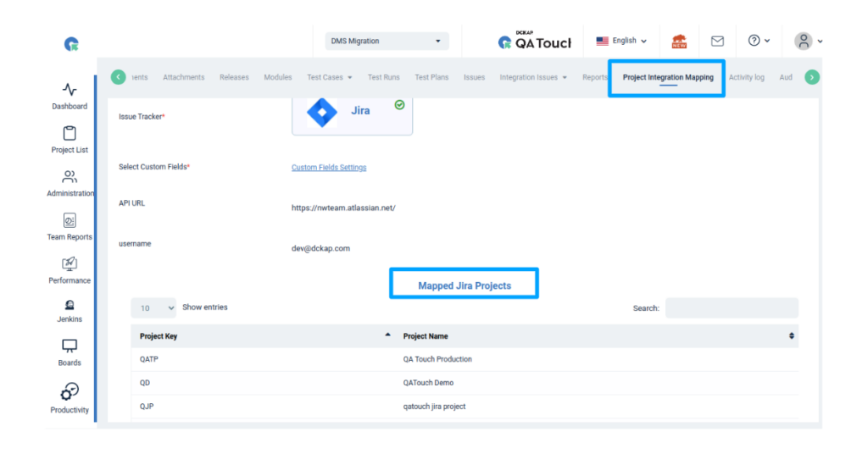Open the help question mark menu
The width and height of the screenshot is (868, 454).
click(x=759, y=41)
